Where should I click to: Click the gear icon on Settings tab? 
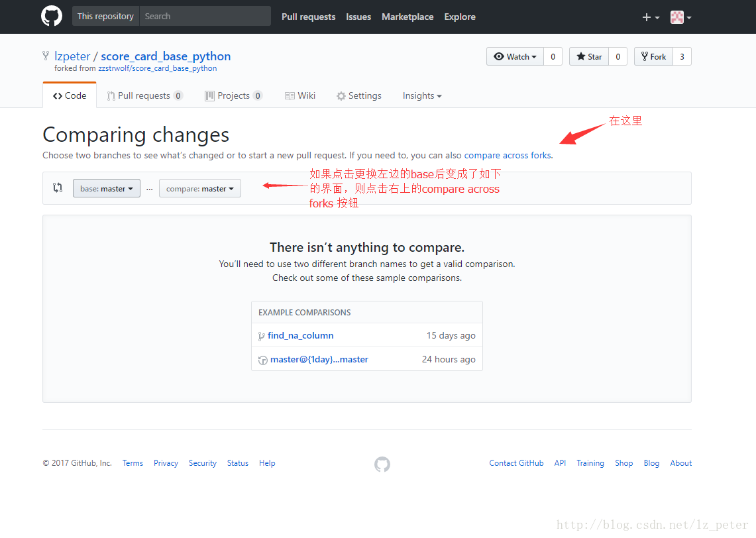(341, 96)
